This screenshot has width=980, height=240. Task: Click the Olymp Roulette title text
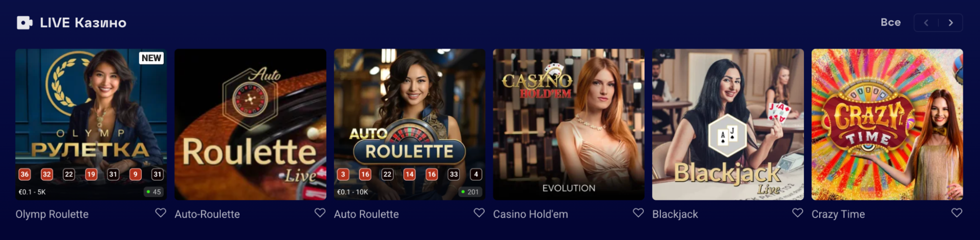(52, 214)
